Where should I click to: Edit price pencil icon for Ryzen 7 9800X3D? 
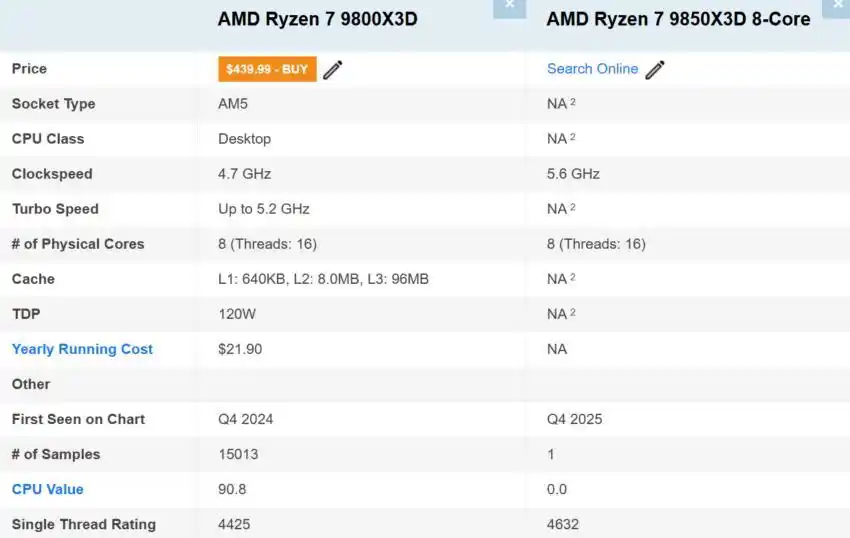(332, 70)
